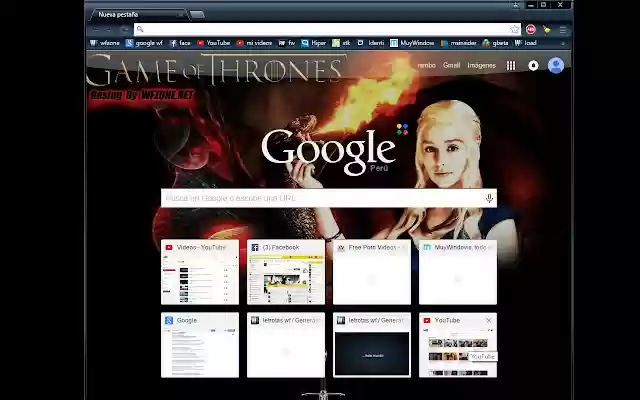Viewport: 640px width, 400px height.
Task: Open the new tab button
Action: [x=197, y=15]
